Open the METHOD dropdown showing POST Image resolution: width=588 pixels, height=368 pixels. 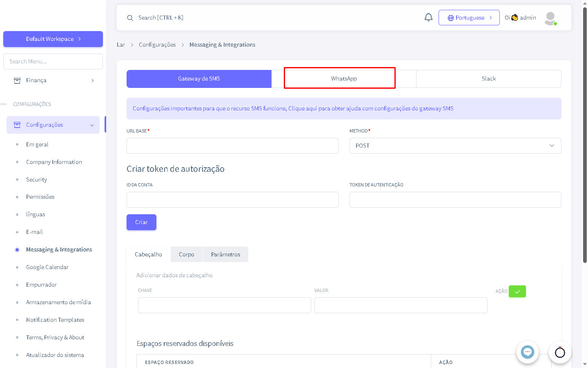tap(455, 146)
